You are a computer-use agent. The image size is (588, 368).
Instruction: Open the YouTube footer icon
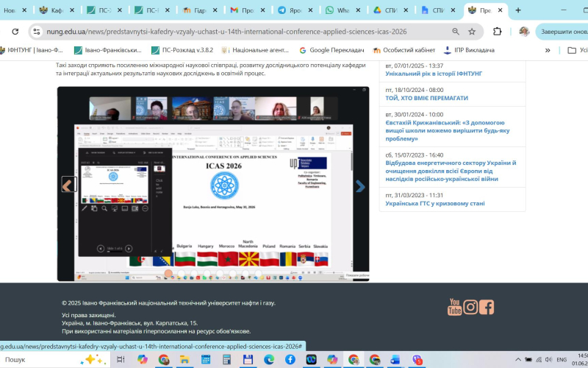tap(454, 307)
